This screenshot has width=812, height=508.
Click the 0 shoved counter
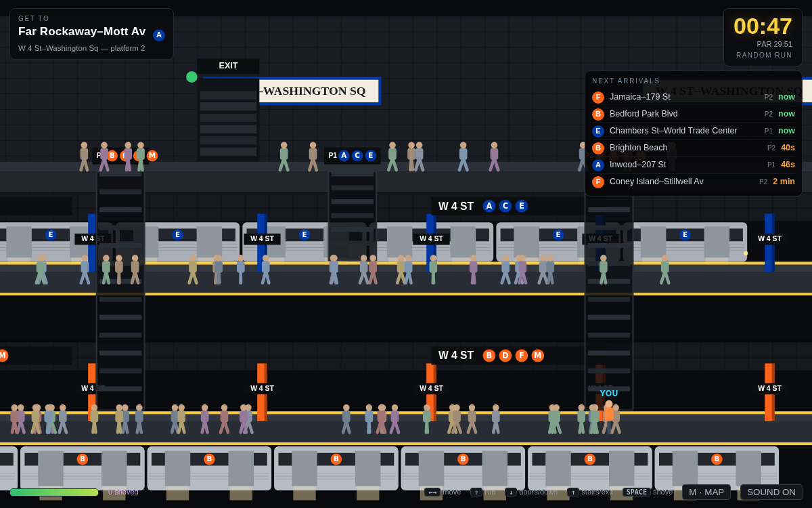point(123,492)
